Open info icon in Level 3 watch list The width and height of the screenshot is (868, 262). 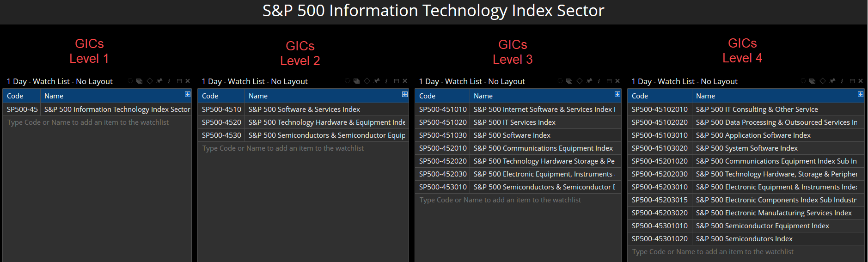(599, 81)
